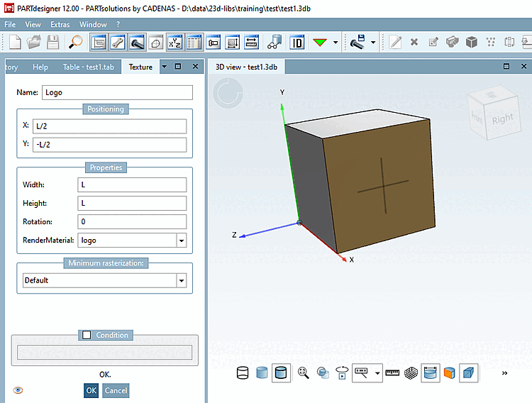Screen dimensions: 532x403
Task: Click the ID toolbar icon
Action: 297,42
